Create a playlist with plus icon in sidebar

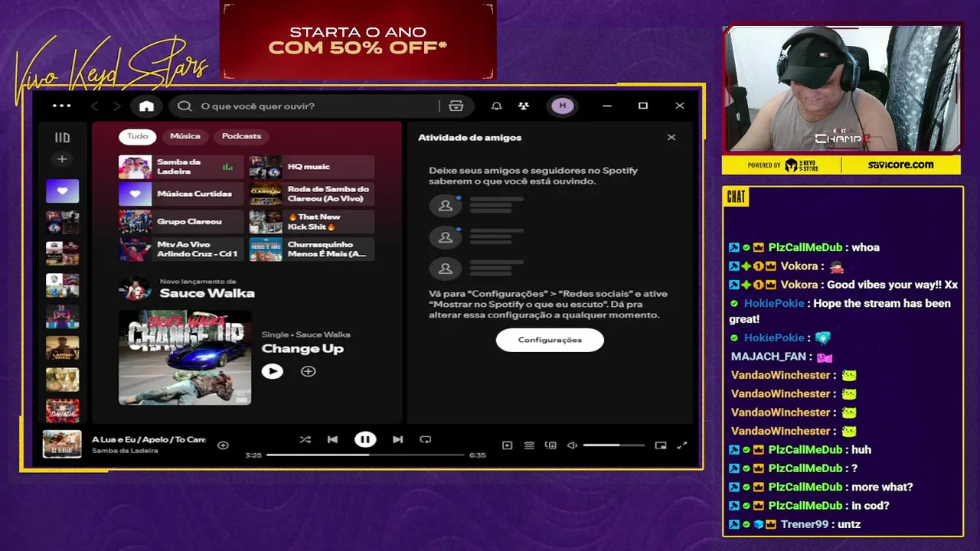click(62, 159)
